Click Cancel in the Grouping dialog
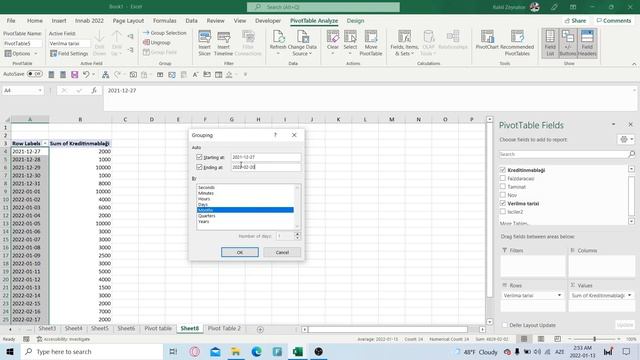The width and height of the screenshot is (640, 360). click(282, 252)
